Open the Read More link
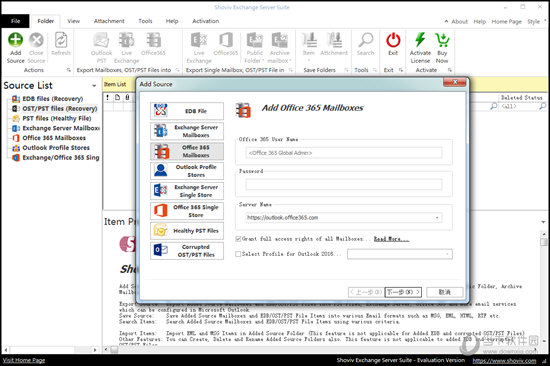The width and height of the screenshot is (550, 366). tap(391, 239)
